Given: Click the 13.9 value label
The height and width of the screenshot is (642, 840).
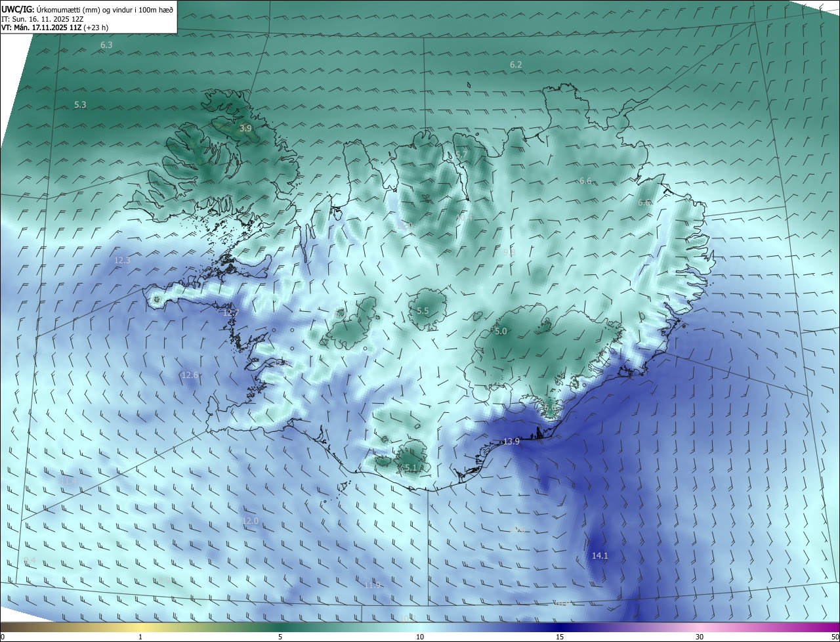Looking at the screenshot, I should point(511,442).
